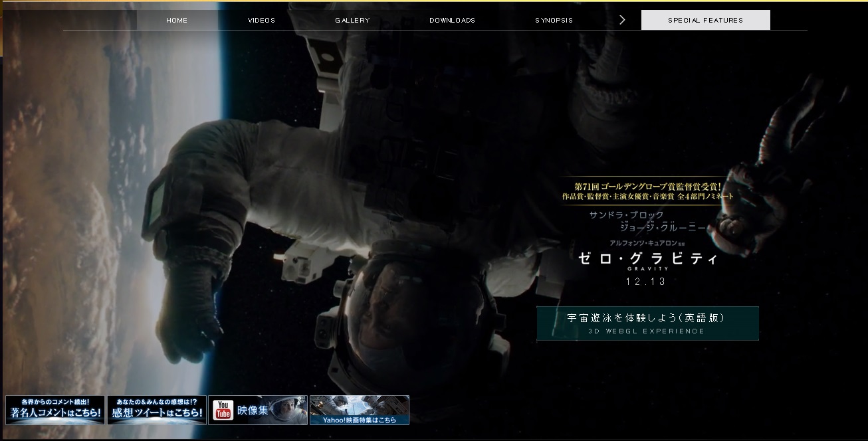The height and width of the screenshot is (441, 868).
Task: Click the astronaut thumbnail in 映像集 banner
Action: pos(290,410)
